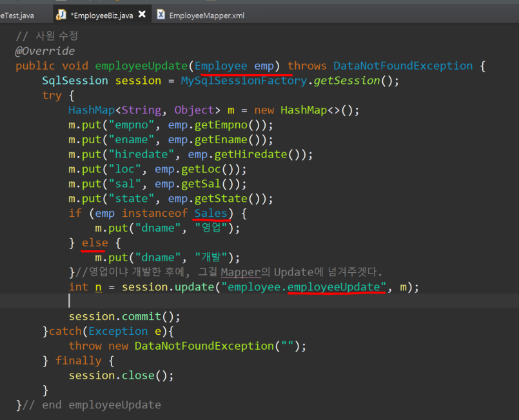Click the Sales class in the instanceof check
The image size is (519, 420).
211,214
